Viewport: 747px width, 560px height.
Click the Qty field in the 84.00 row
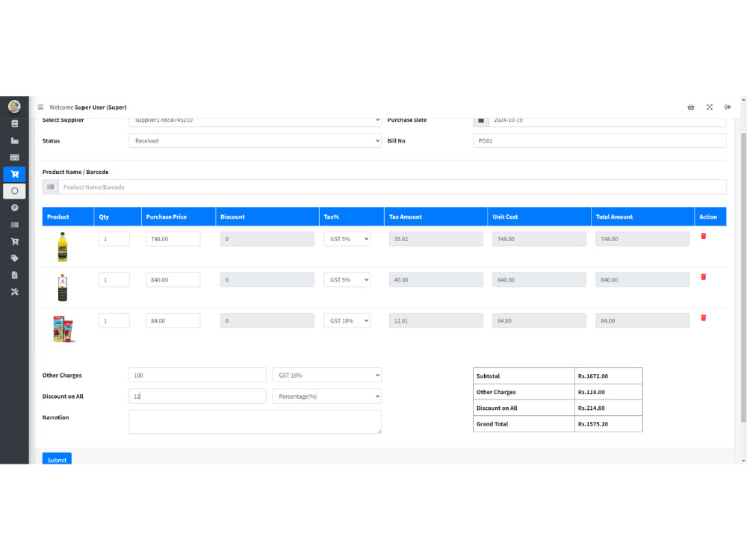point(114,321)
